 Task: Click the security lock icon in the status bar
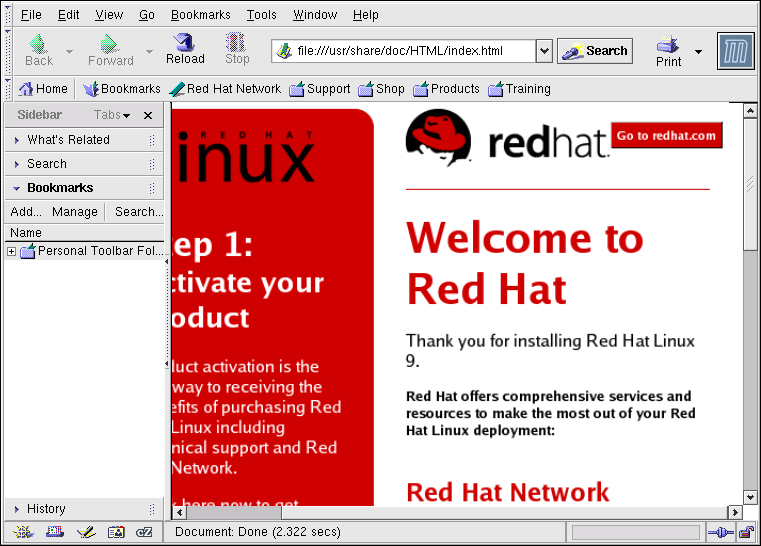tap(745, 532)
